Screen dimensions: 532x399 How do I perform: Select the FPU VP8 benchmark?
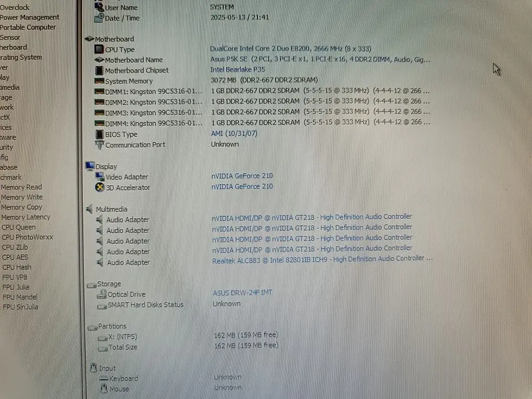coord(15,277)
